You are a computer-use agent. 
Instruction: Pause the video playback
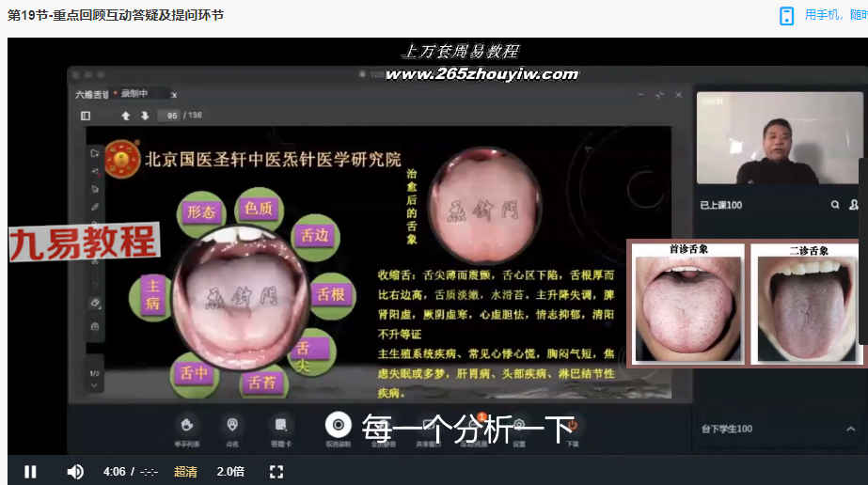pyautogui.click(x=30, y=472)
